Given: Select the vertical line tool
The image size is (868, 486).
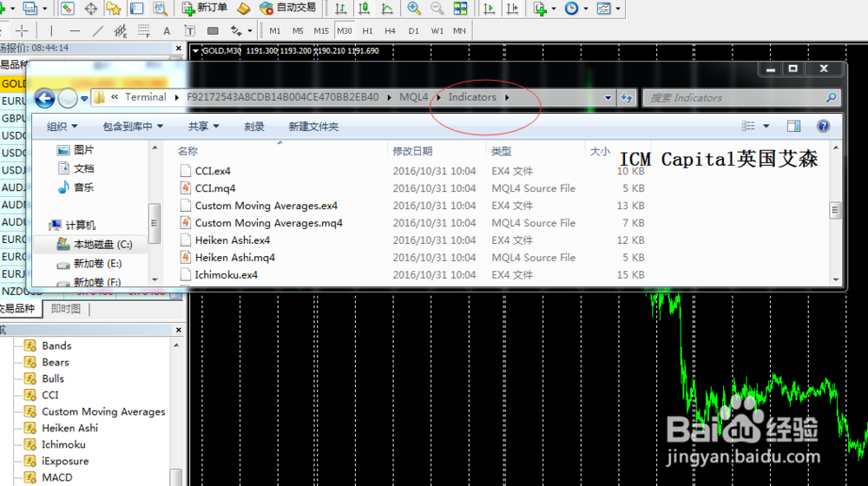Looking at the screenshot, I should 51,31.
